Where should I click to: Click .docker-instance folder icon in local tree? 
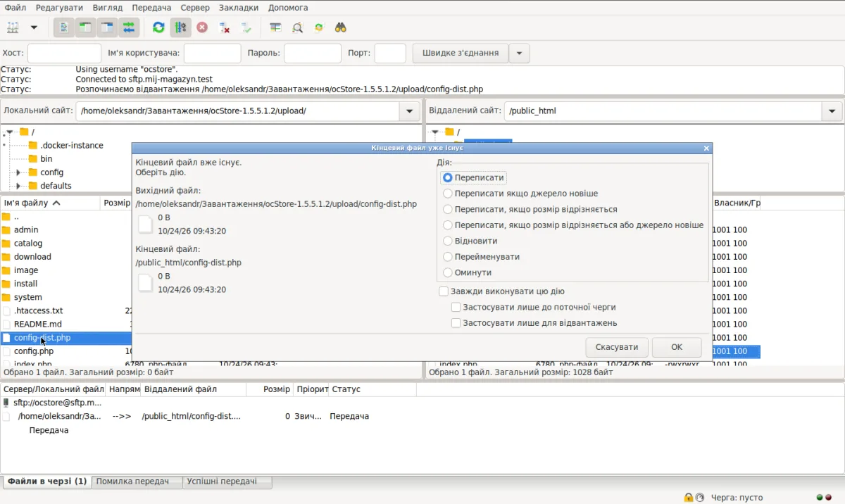pos(32,146)
